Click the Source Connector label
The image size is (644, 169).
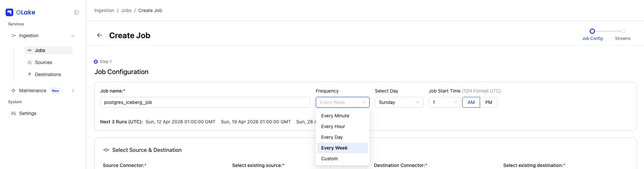[x=125, y=165]
